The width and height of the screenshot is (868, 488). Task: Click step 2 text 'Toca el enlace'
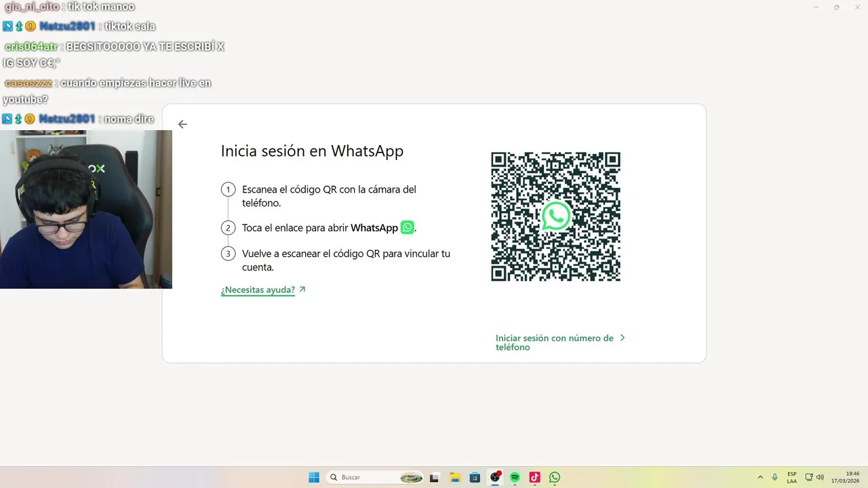click(329, 228)
